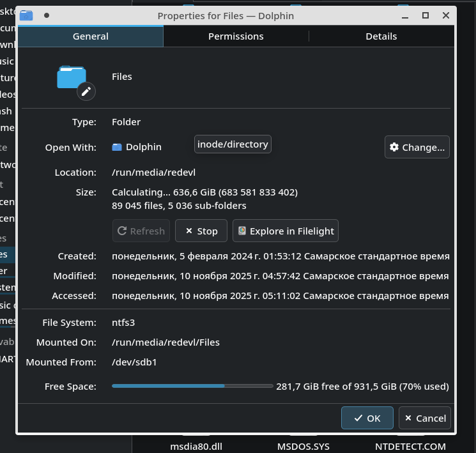This screenshot has height=453, width=476.
Task: Click the Folder type value
Action: tap(126, 122)
